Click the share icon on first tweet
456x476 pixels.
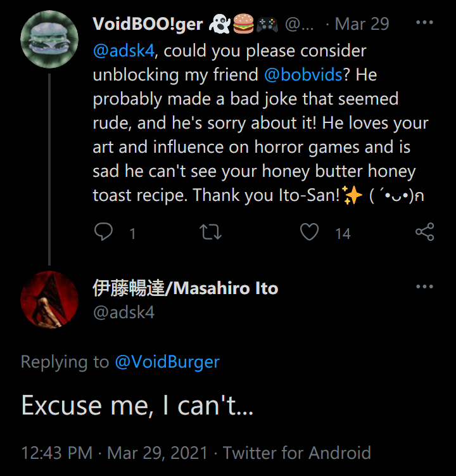[x=424, y=232]
